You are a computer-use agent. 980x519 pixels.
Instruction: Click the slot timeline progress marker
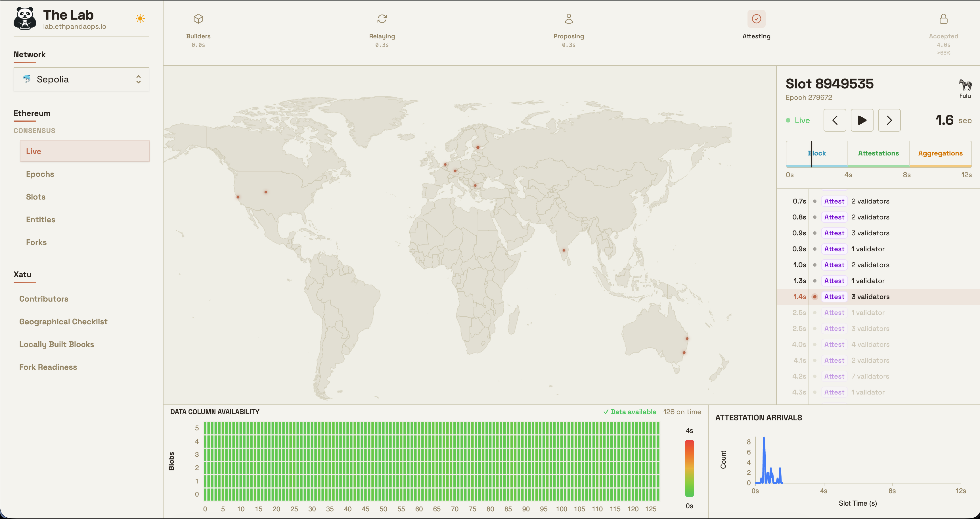pyautogui.click(x=811, y=154)
